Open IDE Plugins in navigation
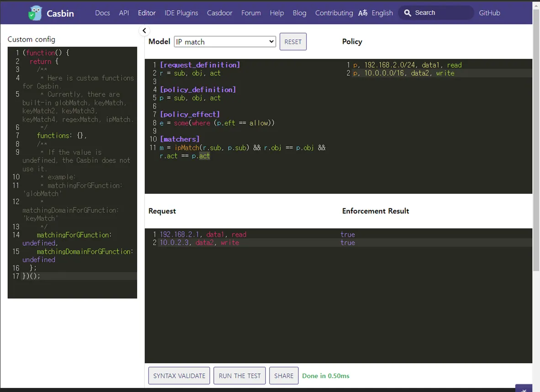540x392 pixels. pyautogui.click(x=181, y=13)
